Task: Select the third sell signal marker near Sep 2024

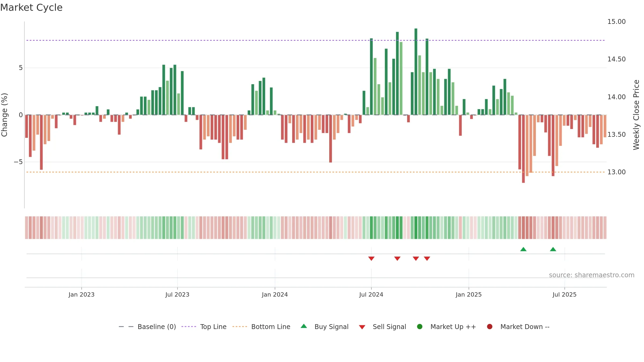Action: click(416, 258)
